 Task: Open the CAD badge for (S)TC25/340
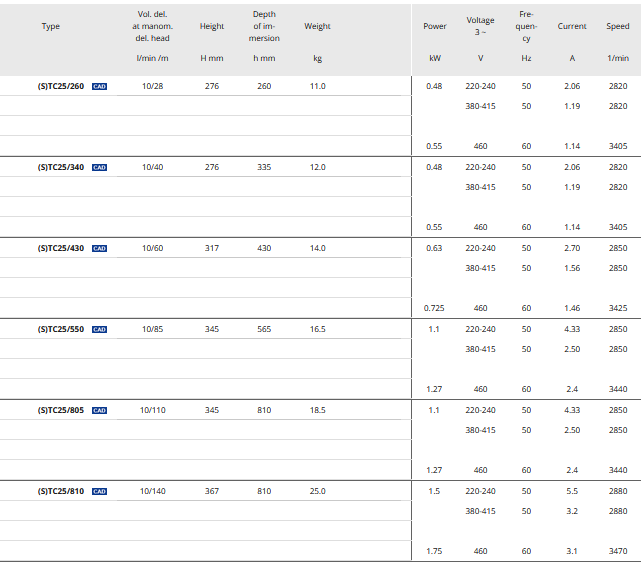click(99, 167)
